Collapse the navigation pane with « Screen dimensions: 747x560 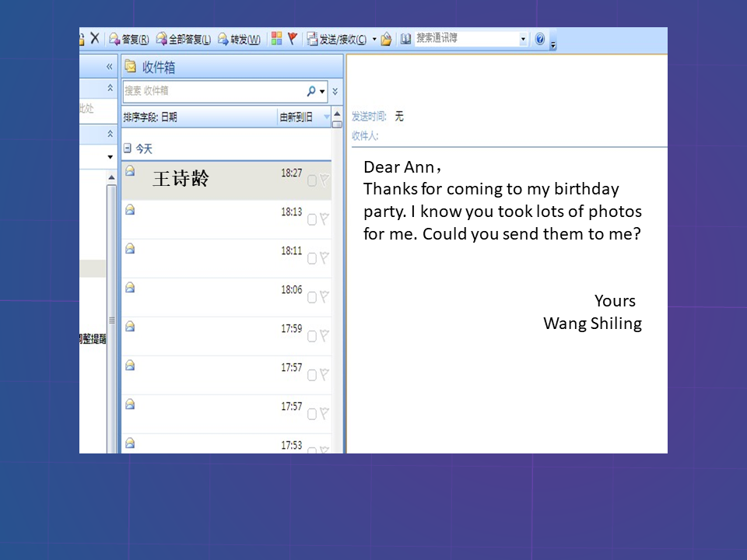[109, 67]
